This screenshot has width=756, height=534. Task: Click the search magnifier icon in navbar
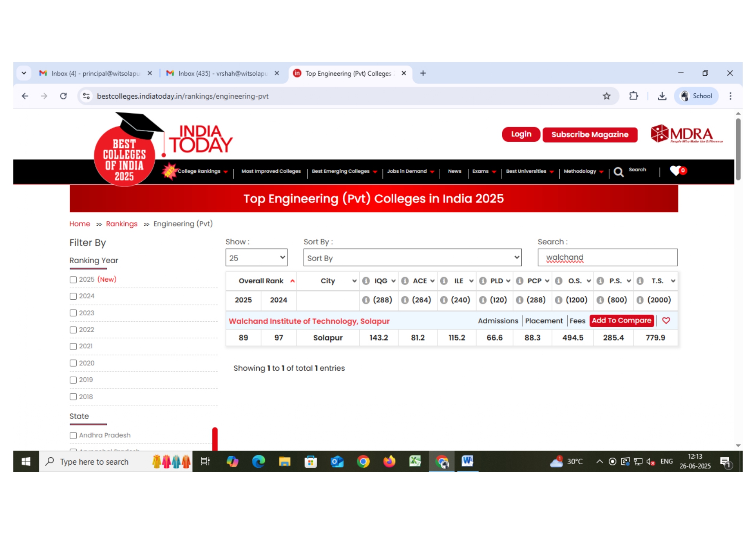point(618,172)
